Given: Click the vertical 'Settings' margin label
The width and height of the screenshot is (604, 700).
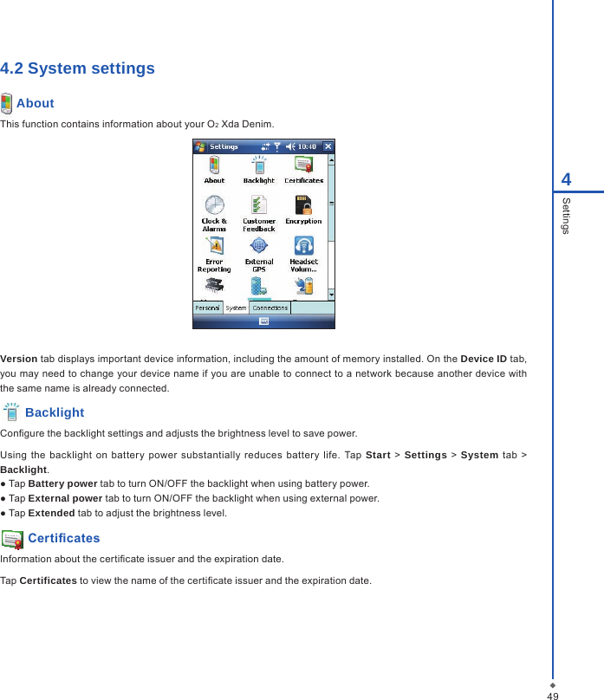Looking at the screenshot, I should (x=566, y=216).
